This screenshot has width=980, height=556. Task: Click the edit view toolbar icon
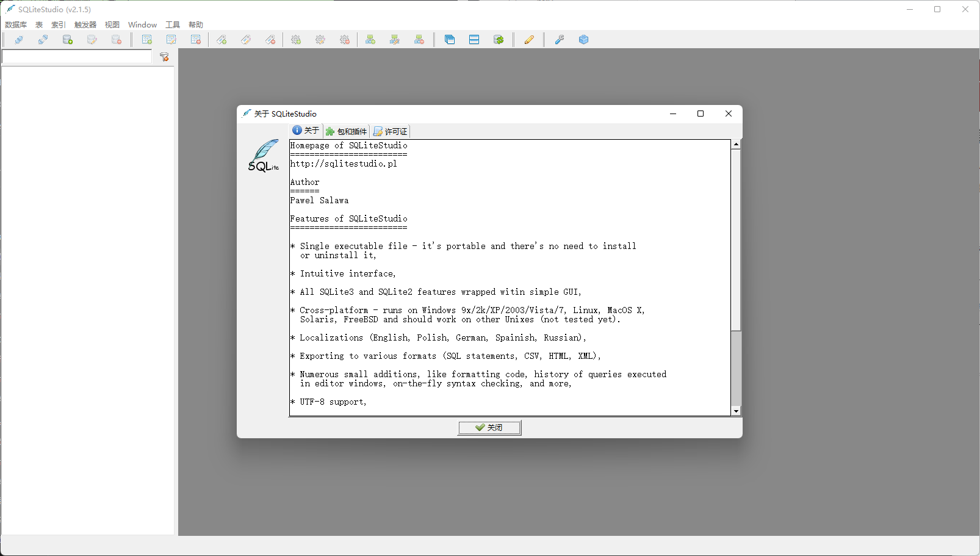click(x=395, y=40)
